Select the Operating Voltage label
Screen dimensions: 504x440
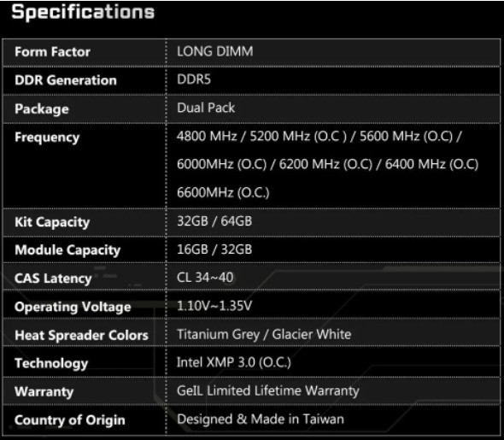(73, 307)
